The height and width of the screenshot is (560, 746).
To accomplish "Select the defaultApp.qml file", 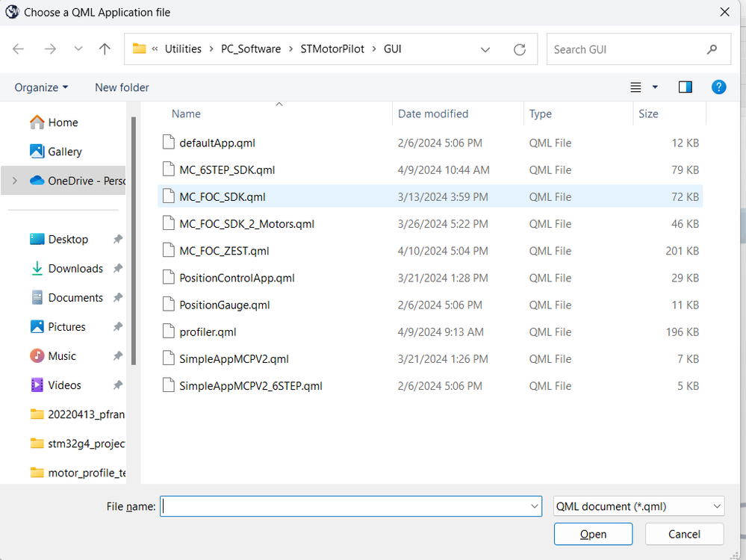I will click(x=430, y=143).
